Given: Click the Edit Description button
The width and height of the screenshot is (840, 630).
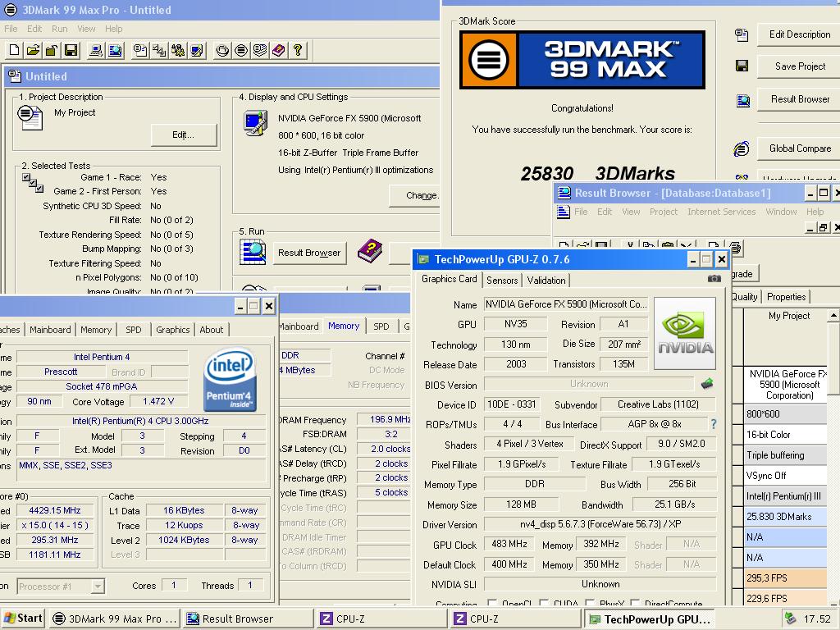Looking at the screenshot, I should 799,34.
